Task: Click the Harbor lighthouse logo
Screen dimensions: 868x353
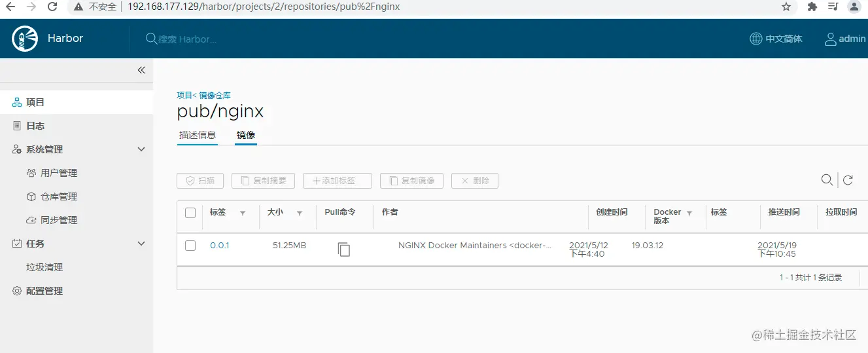Action: (x=25, y=39)
